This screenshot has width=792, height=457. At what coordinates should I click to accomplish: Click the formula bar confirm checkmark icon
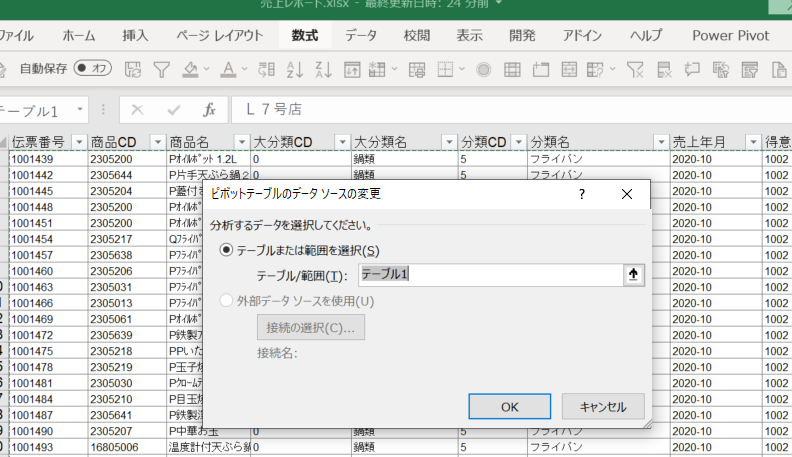(174, 110)
